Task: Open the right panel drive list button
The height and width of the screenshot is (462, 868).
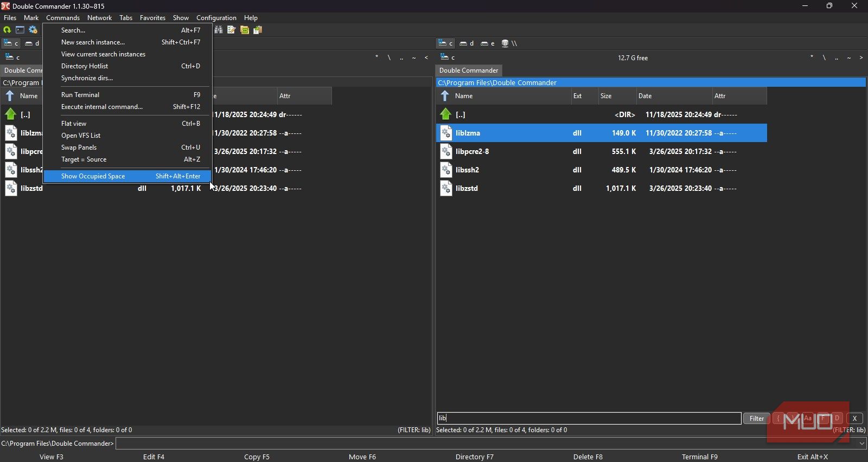Action: [x=448, y=57]
